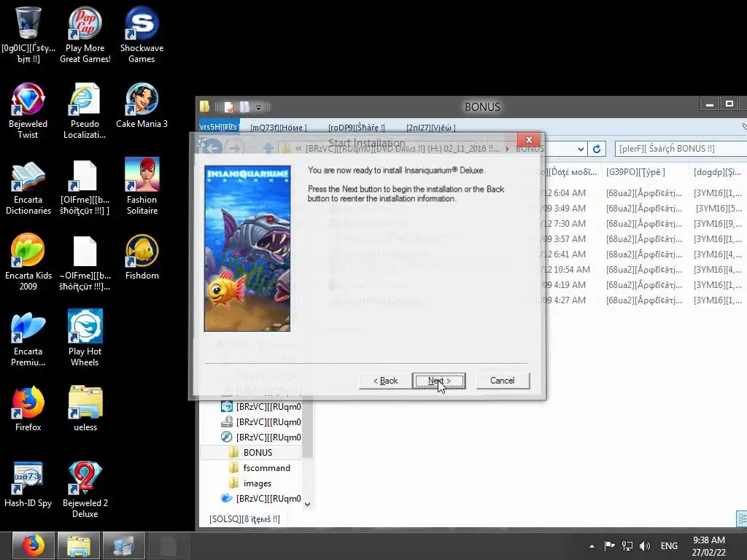This screenshot has height=560, width=747.
Task: Go Back in the installer dialog
Action: tap(385, 381)
